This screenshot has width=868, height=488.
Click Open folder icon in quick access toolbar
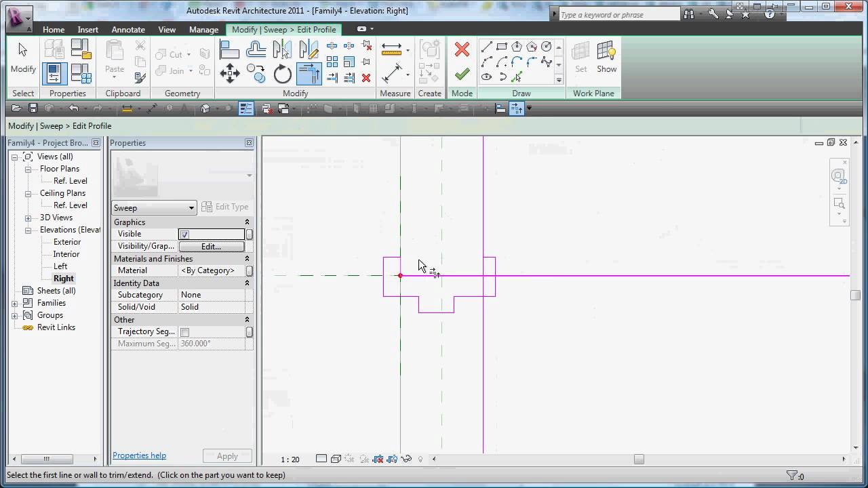point(16,108)
